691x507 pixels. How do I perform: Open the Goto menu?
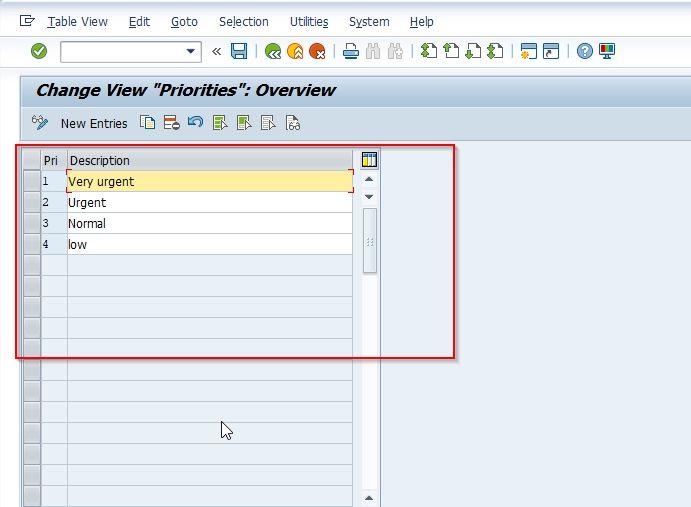(184, 22)
